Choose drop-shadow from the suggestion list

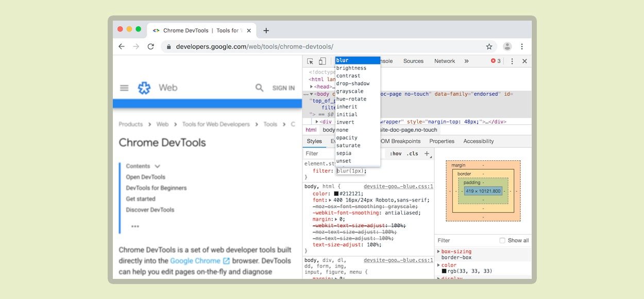[358, 84]
